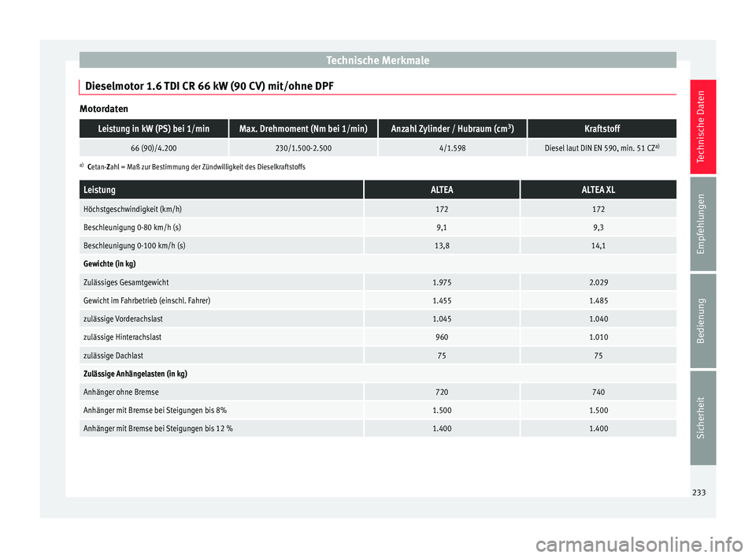The image size is (756, 558).
Task: Click the Gesamtgewicht value 2.029
Action: [x=598, y=282]
